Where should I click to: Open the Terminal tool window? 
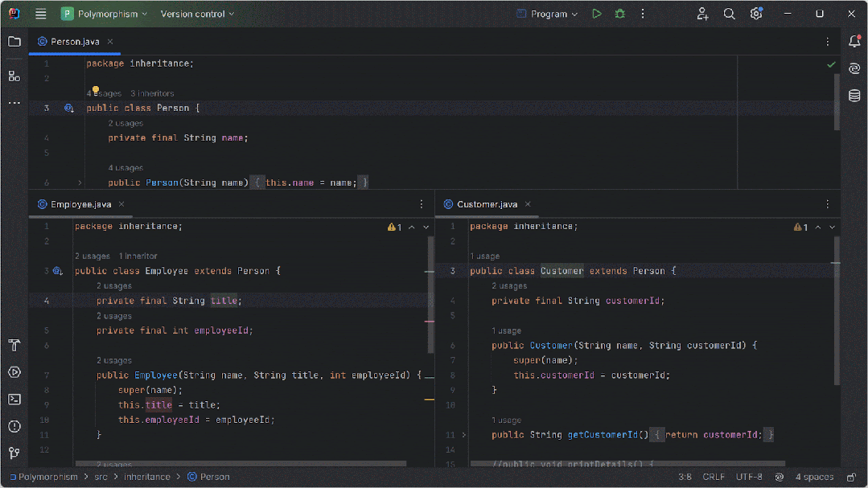click(x=14, y=400)
